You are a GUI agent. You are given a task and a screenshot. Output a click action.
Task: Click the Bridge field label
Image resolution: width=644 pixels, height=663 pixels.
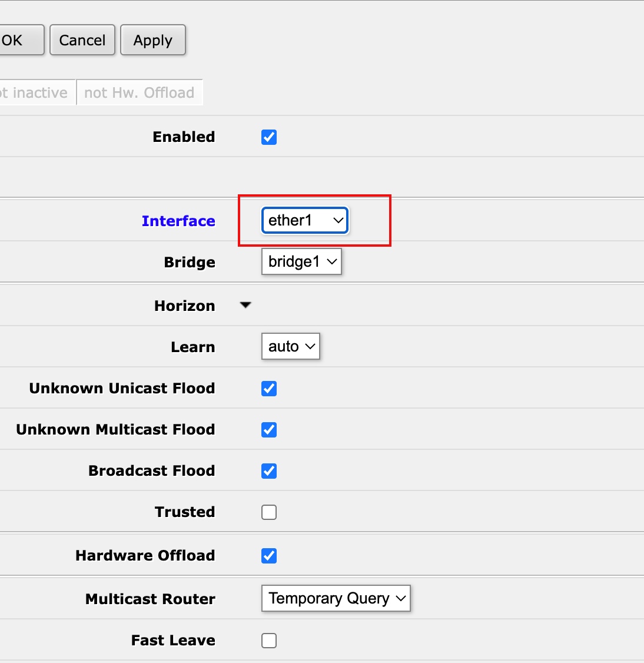tap(190, 262)
